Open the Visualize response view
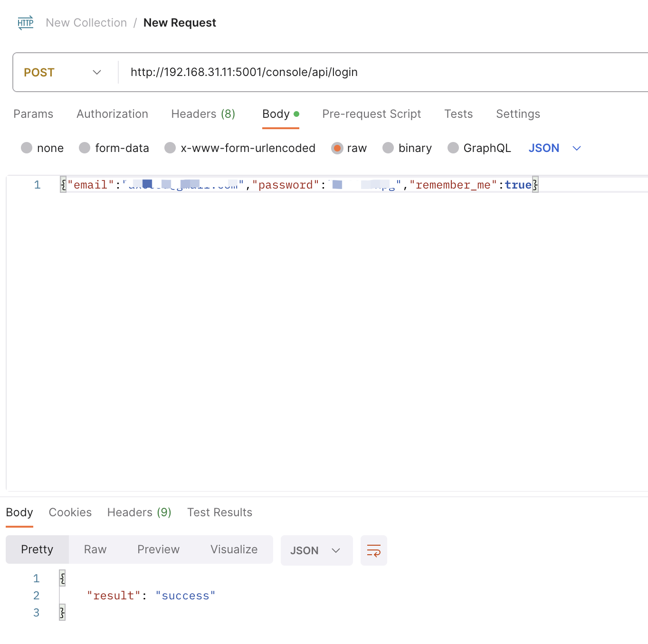Viewport: 648px width, 644px height. coord(234,549)
